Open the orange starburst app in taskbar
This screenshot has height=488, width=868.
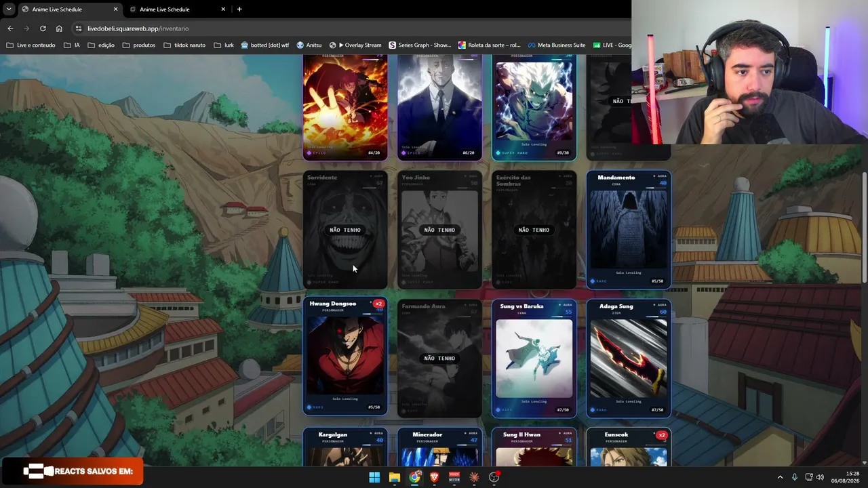coord(475,477)
